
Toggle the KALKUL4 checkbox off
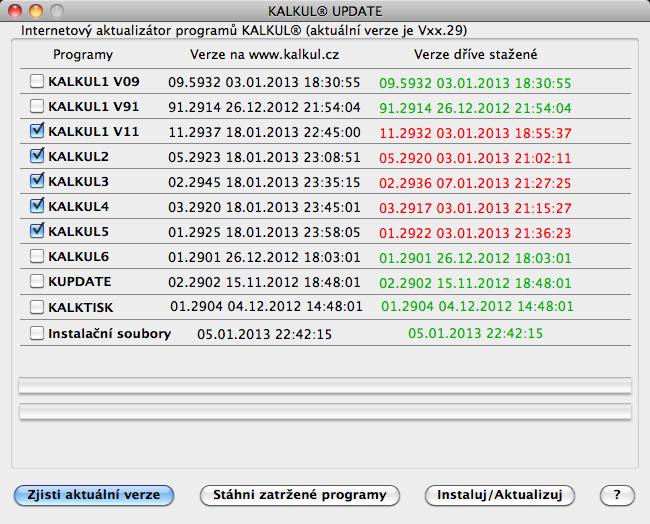[37, 206]
